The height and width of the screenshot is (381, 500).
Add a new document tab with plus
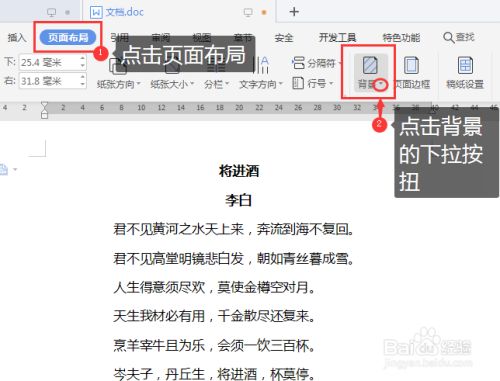point(294,12)
